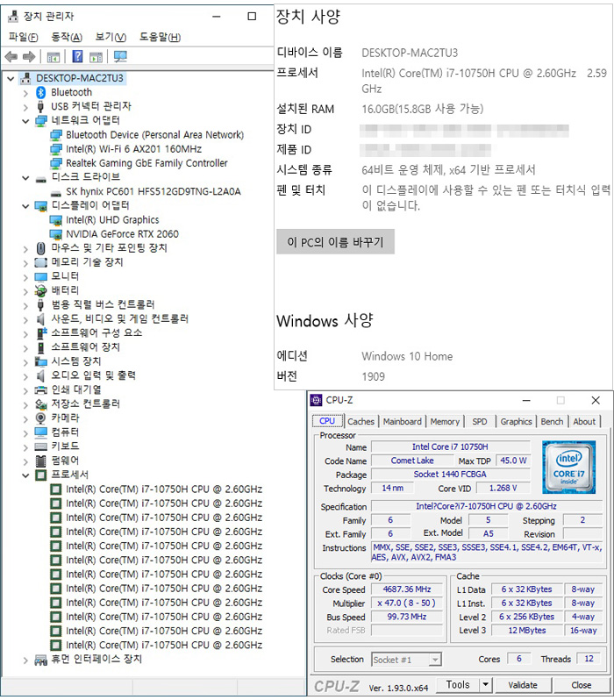This screenshot has width=614, height=700.
Task: Open the 파일(F) menu
Action: (x=23, y=37)
